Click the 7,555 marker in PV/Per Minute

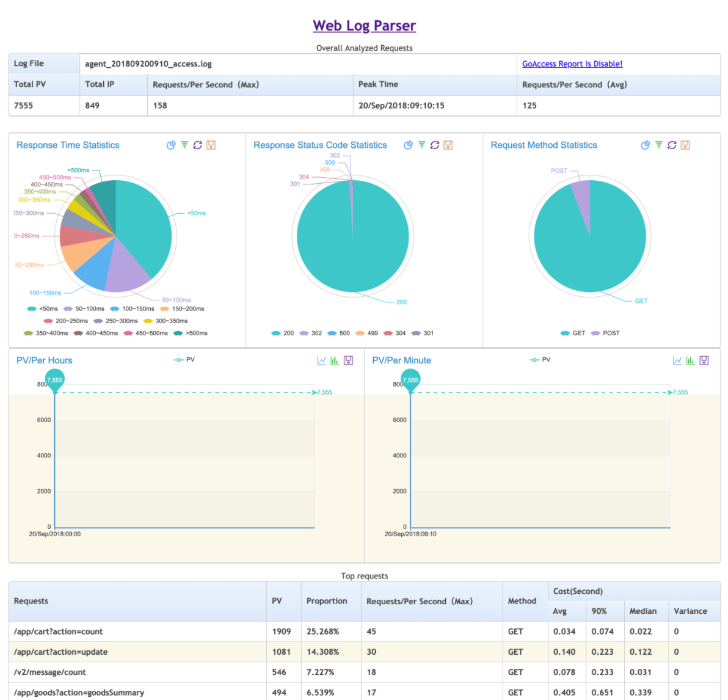pos(410,379)
